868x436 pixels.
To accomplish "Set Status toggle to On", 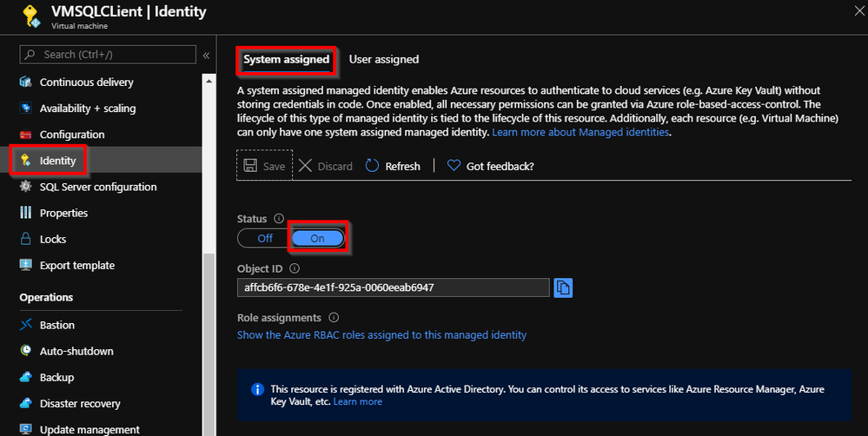I will pos(318,239).
